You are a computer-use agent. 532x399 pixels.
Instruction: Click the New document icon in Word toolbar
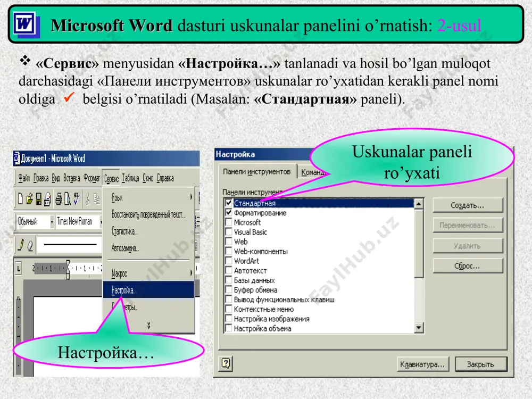[20, 199]
